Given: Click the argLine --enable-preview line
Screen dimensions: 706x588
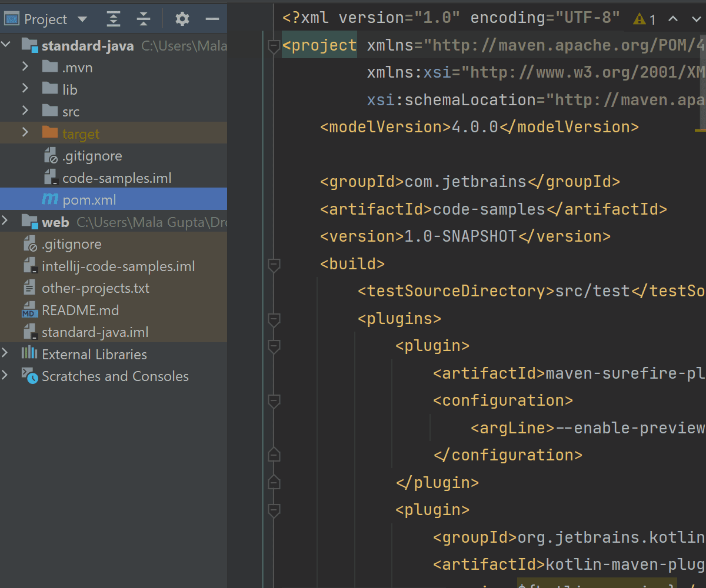Looking at the screenshot, I should pyautogui.click(x=588, y=427).
